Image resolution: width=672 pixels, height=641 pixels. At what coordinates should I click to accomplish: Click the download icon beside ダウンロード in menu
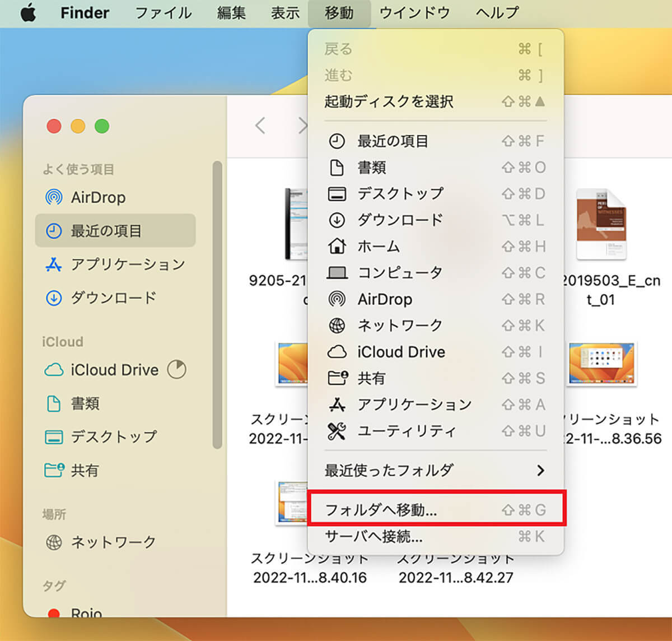pos(337,220)
